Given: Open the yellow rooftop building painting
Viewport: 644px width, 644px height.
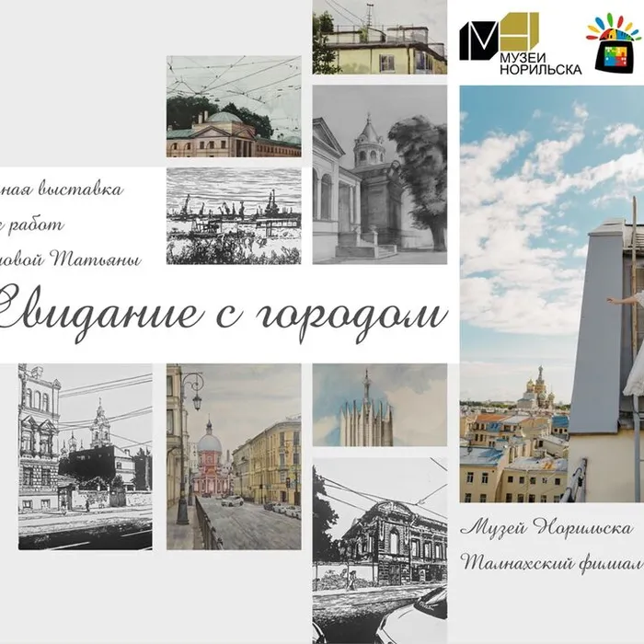Looking at the screenshot, I should coord(379,37).
